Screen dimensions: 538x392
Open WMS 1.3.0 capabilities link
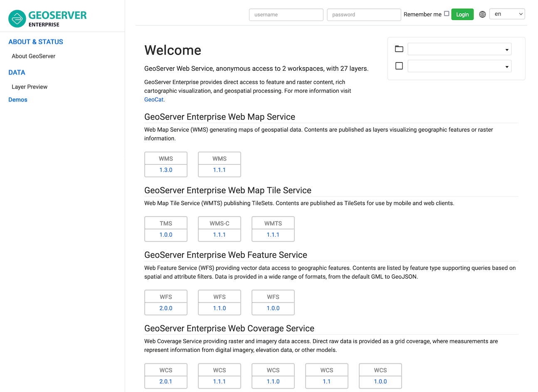166,170
